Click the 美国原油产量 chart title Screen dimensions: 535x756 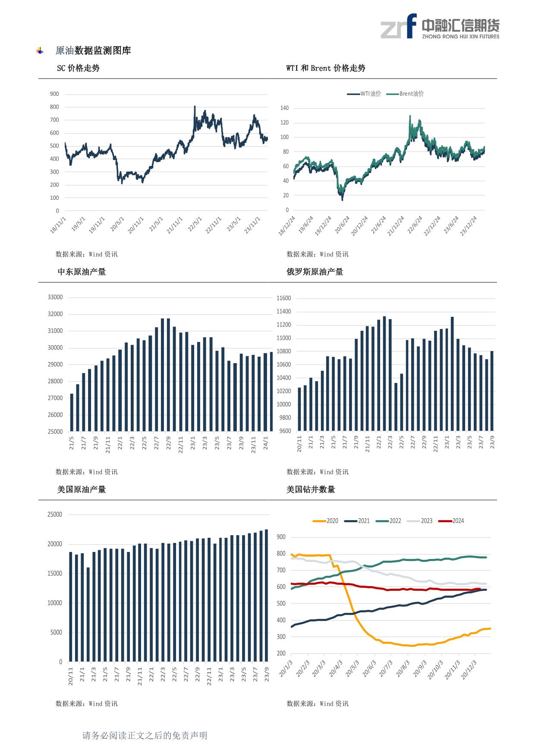pos(82,489)
